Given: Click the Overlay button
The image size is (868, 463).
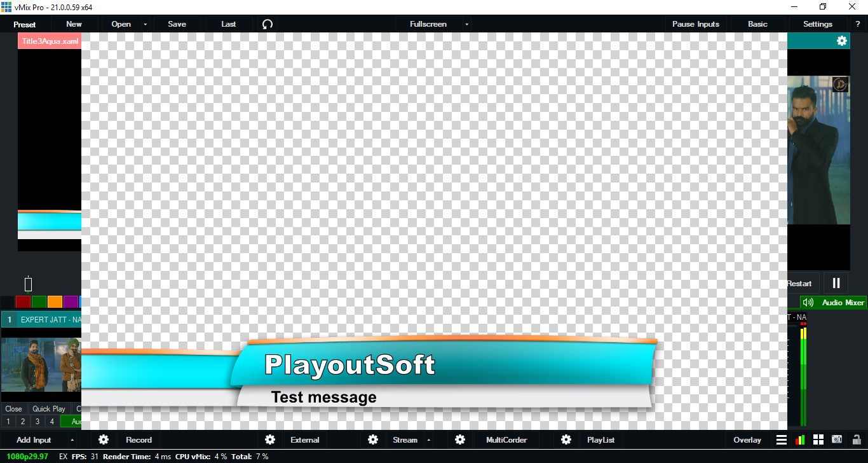Looking at the screenshot, I should click(x=747, y=439).
